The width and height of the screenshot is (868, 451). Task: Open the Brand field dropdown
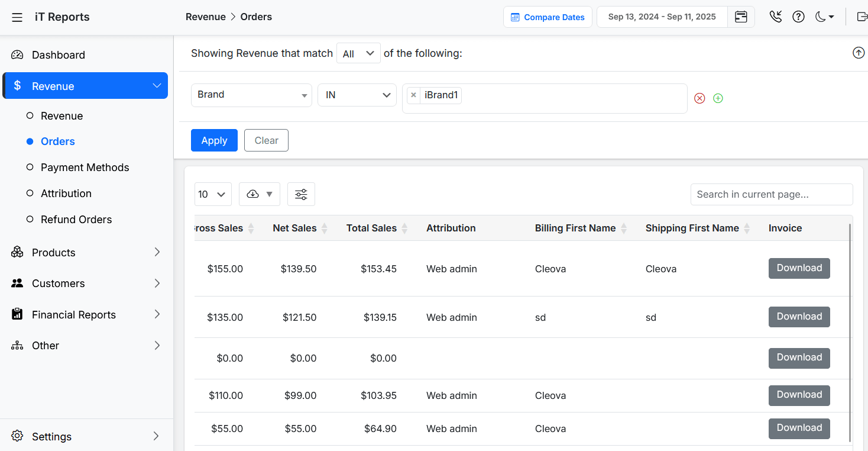coord(251,95)
